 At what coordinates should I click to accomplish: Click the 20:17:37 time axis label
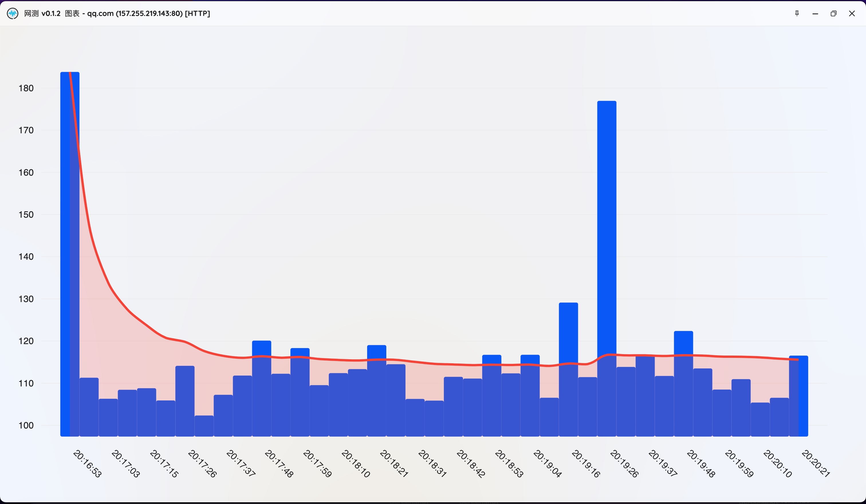click(241, 463)
